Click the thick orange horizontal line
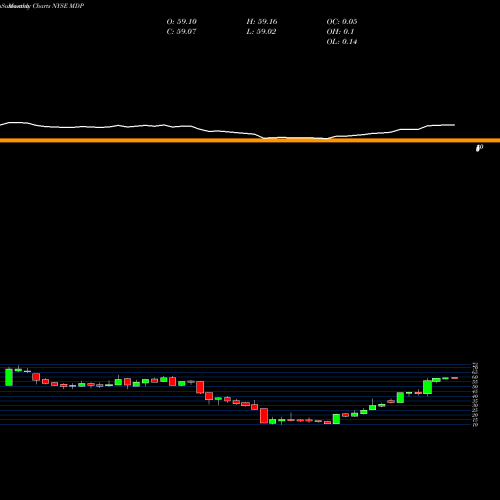Screen dimensions: 500x500 point(250,140)
